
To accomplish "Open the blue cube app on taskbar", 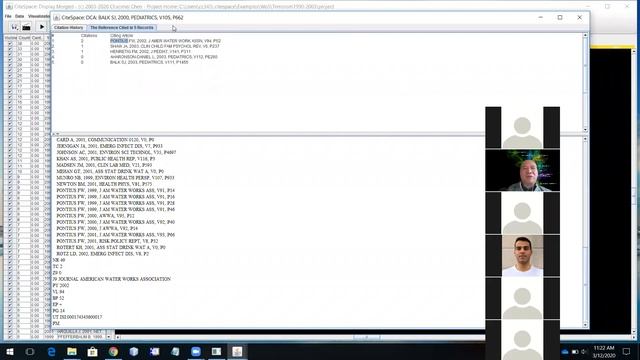I will [x=134, y=351].
